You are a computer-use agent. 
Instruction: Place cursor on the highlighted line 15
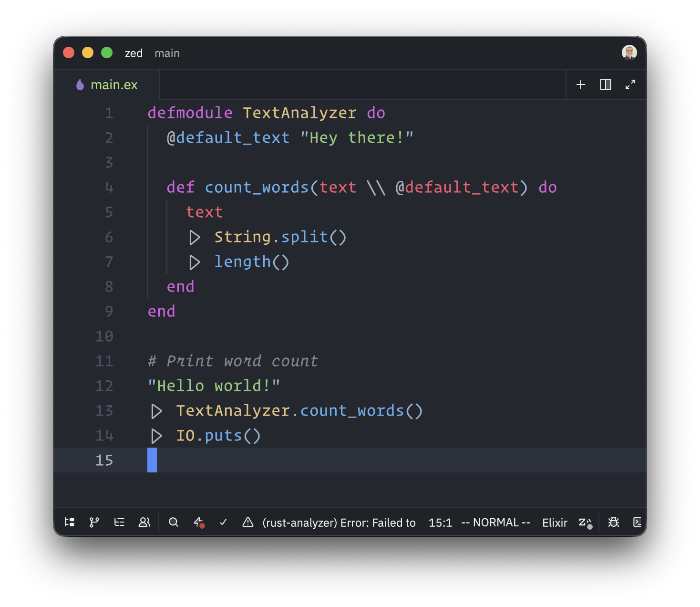click(x=350, y=460)
